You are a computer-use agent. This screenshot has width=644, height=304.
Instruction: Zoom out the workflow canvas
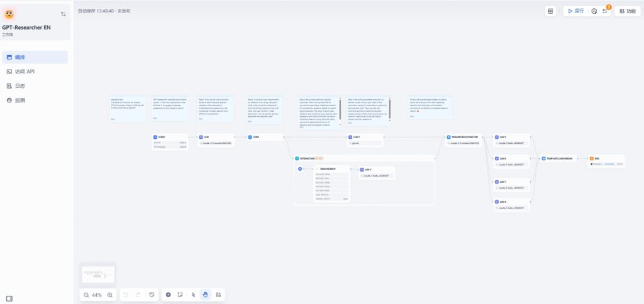pyautogui.click(x=86, y=295)
